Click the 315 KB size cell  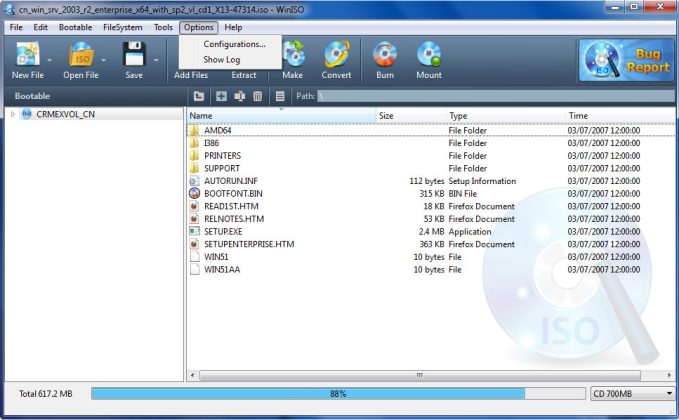(x=432, y=194)
